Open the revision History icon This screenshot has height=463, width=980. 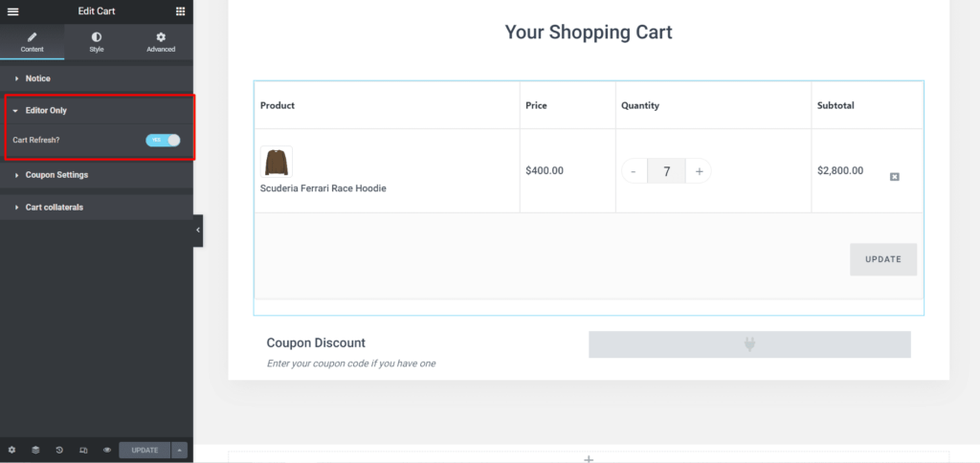pyautogui.click(x=59, y=450)
